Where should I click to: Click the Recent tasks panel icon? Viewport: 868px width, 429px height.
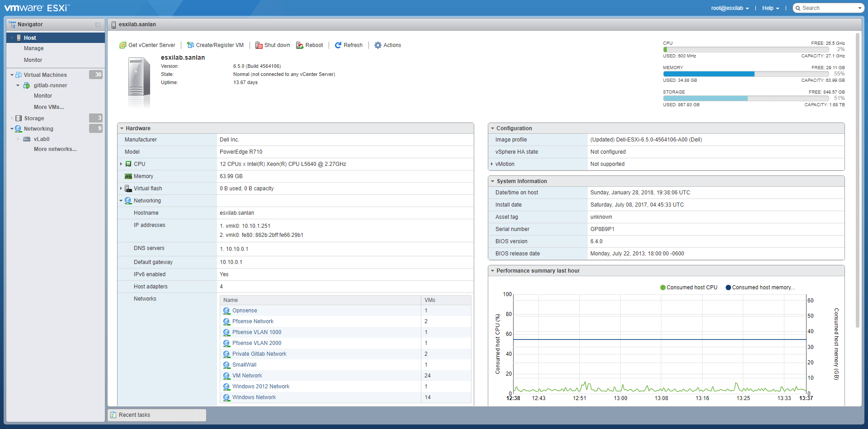[x=113, y=415]
